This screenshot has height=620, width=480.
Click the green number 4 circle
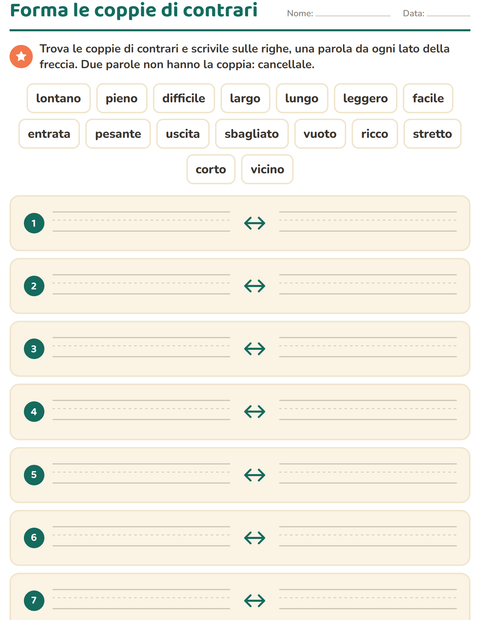point(34,412)
